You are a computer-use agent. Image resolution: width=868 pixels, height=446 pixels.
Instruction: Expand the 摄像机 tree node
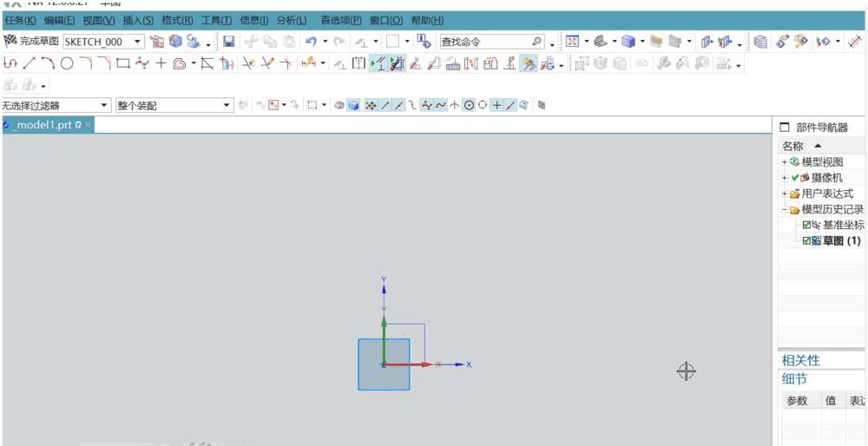click(x=784, y=178)
